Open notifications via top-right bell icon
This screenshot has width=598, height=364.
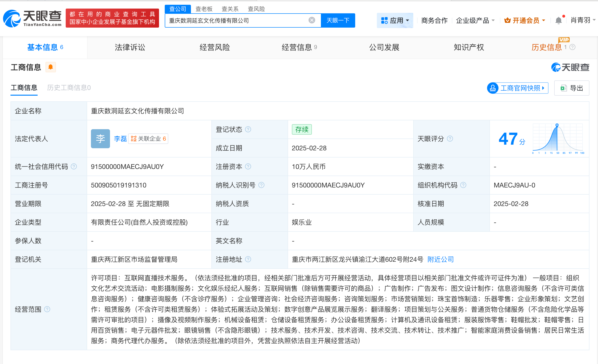pos(559,20)
